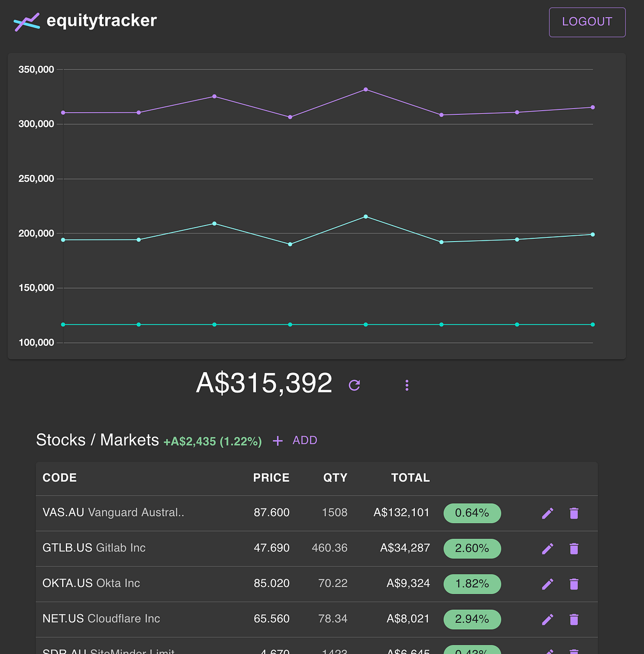644x654 pixels.
Task: Click the Stocks / Markets heading
Action: tap(98, 440)
